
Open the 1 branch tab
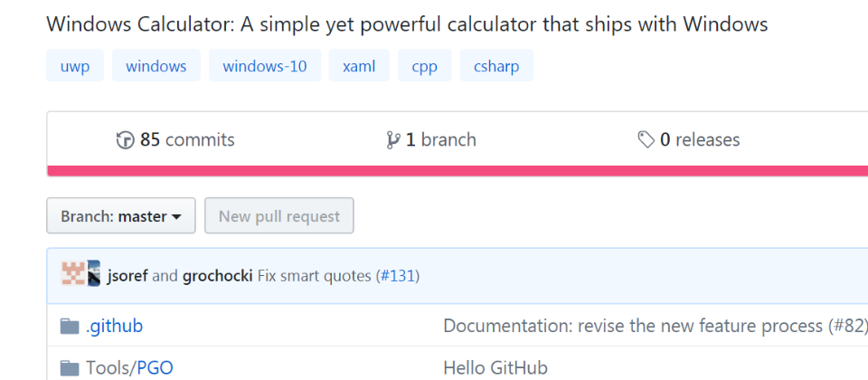point(431,140)
